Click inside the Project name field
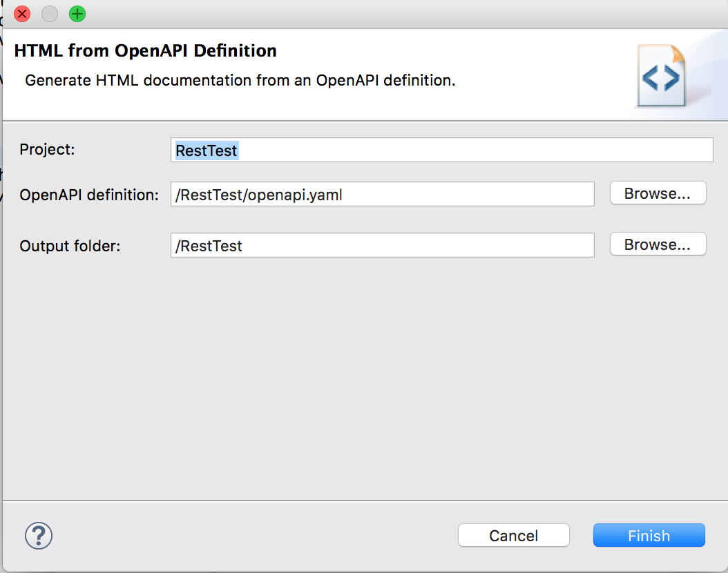Screen dimensions: 728x573 point(442,149)
